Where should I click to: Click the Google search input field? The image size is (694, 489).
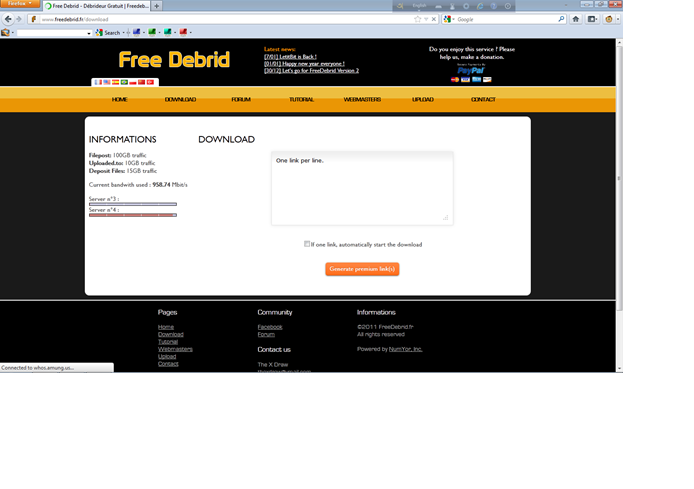(x=507, y=19)
